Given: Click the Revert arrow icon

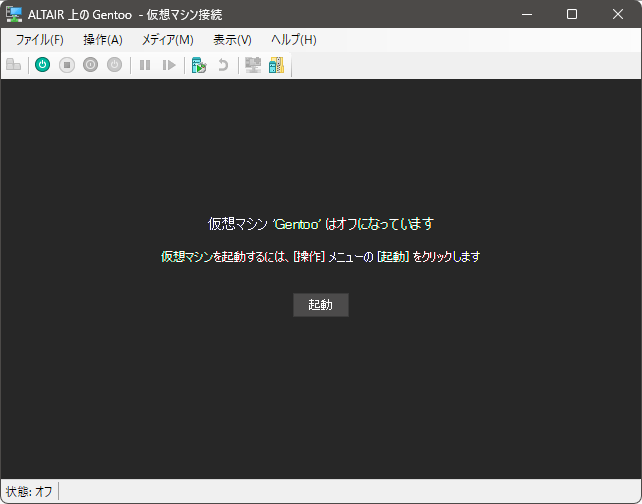Looking at the screenshot, I should tap(223, 65).
